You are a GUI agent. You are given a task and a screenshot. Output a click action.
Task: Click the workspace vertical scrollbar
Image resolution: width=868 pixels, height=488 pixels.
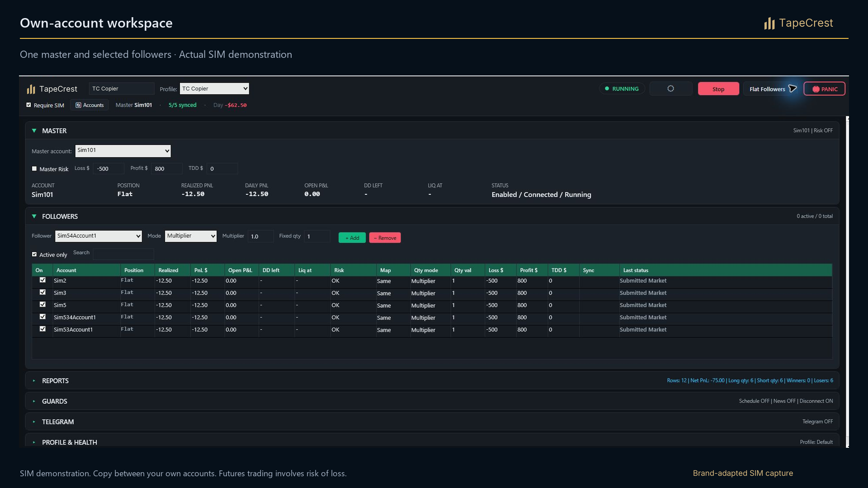pos(848,282)
